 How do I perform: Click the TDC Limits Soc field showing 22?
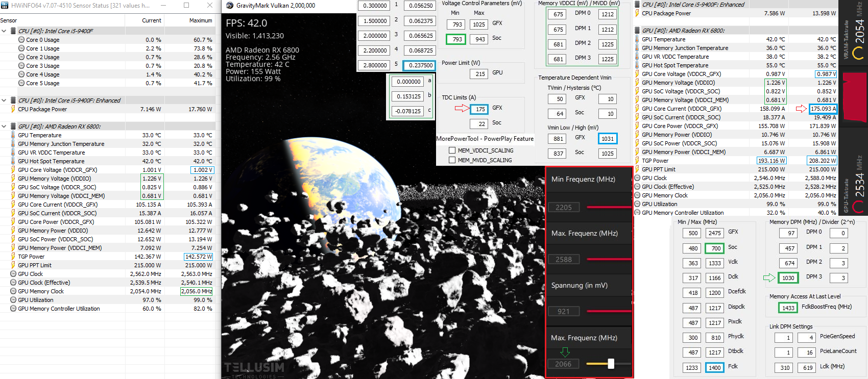click(x=478, y=124)
